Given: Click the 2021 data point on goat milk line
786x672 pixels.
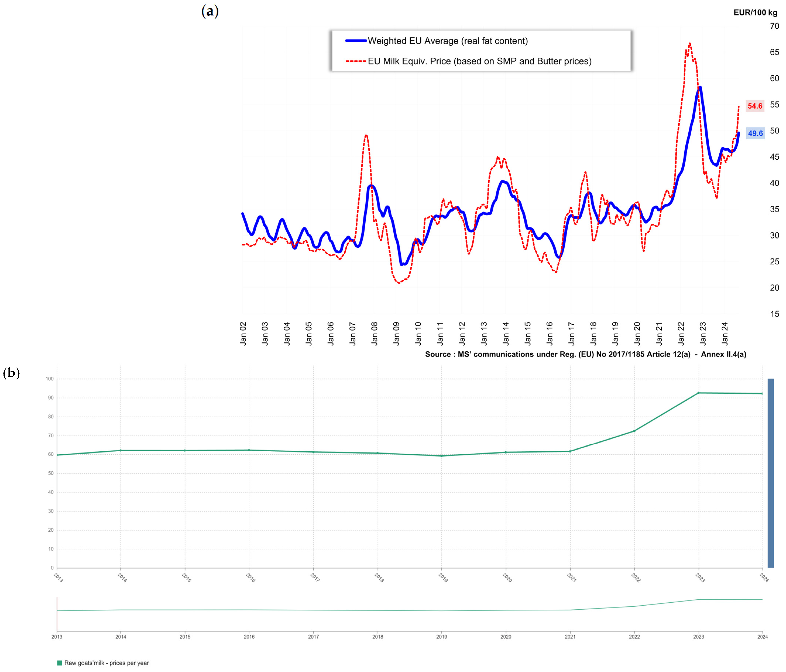Looking at the screenshot, I should pos(570,451).
